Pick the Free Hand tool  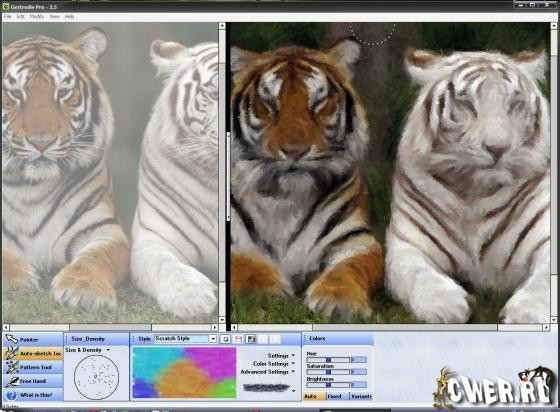pos(33,381)
